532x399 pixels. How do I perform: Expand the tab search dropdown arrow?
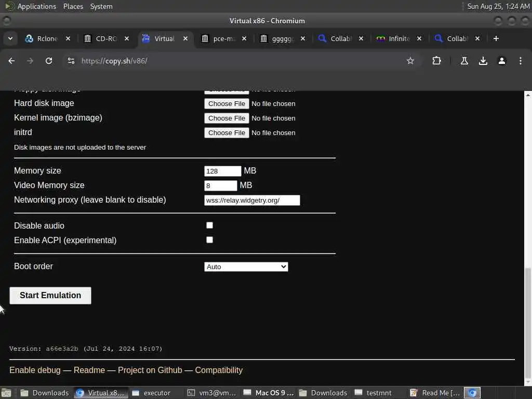[10, 38]
